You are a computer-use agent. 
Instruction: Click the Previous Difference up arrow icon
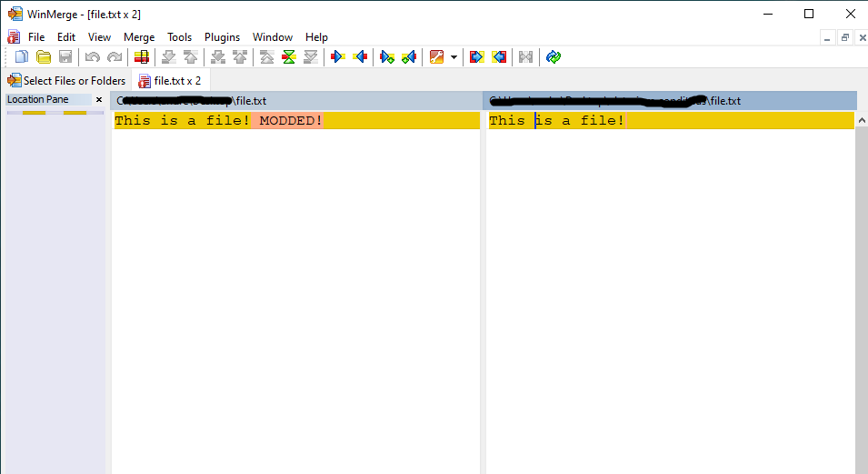coord(191,56)
